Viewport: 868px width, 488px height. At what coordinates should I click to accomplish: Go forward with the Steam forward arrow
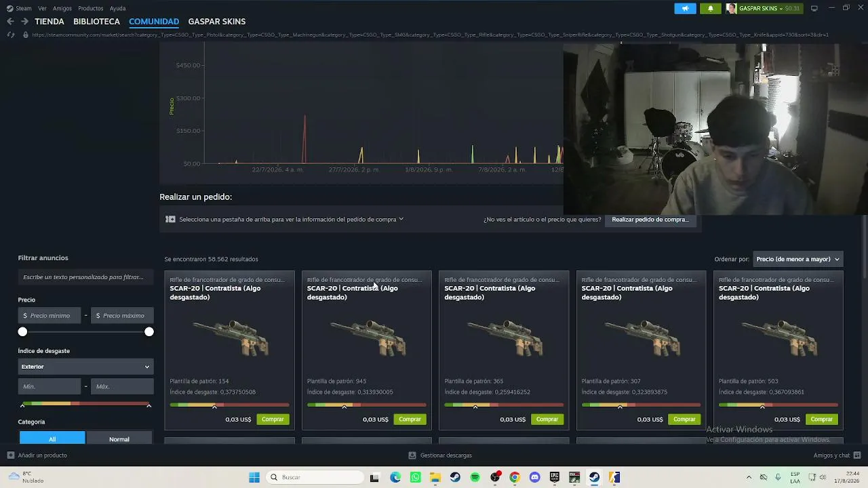point(25,22)
